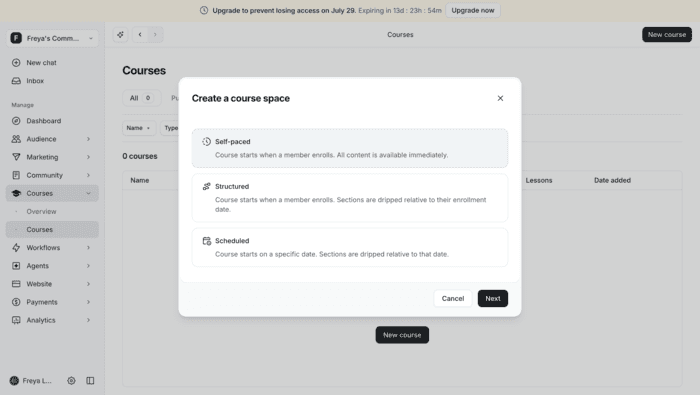Expand the Community menu chevron
Screen dimensions: 700x395
[x=88, y=175]
